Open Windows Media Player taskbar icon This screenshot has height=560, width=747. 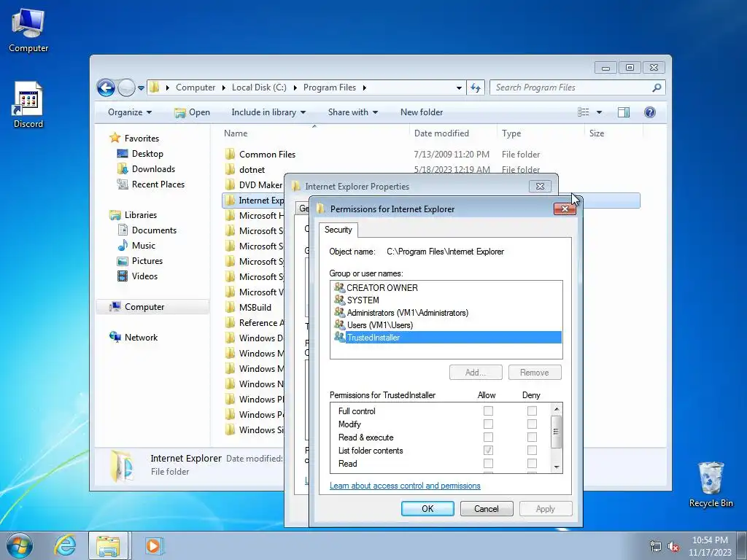[153, 545]
